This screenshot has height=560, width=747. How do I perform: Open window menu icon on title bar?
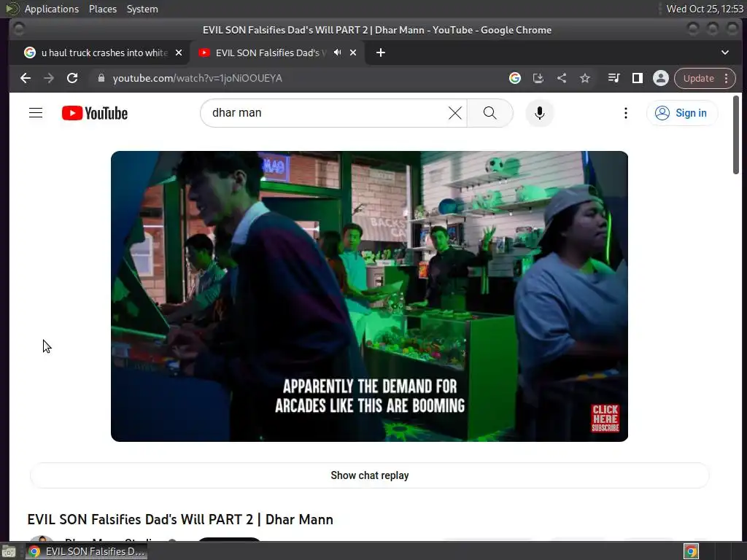pyautogui.click(x=19, y=29)
